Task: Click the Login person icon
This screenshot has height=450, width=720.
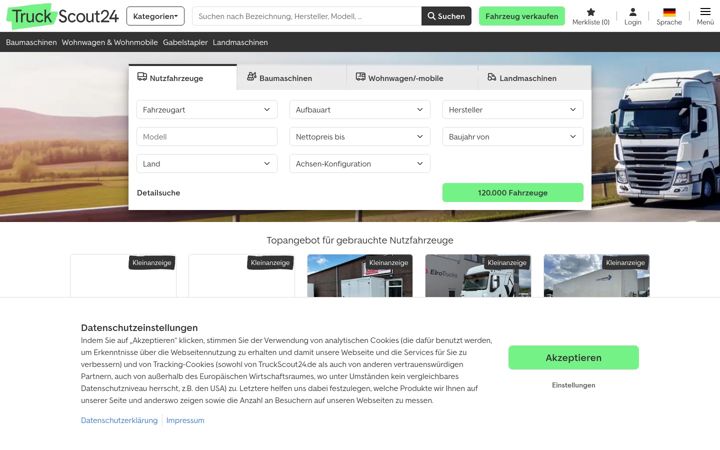Action: pyautogui.click(x=633, y=12)
